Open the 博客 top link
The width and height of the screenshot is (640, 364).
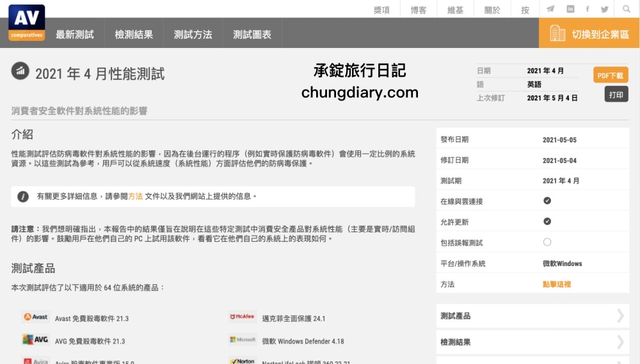pyautogui.click(x=419, y=10)
